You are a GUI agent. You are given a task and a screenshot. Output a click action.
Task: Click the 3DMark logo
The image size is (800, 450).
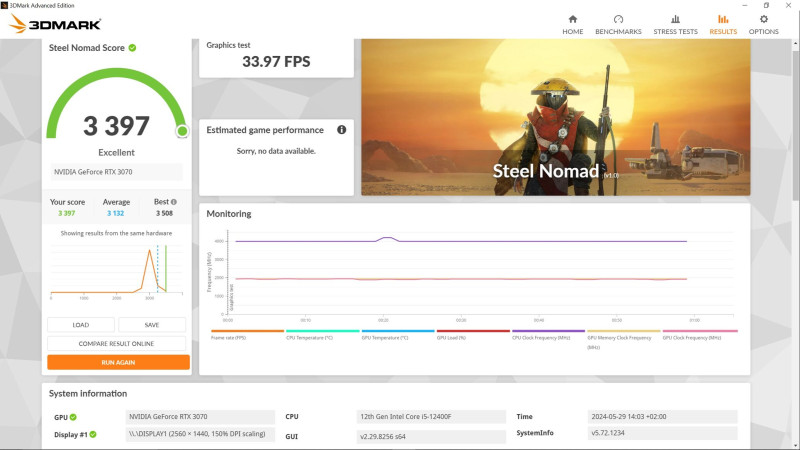point(55,23)
